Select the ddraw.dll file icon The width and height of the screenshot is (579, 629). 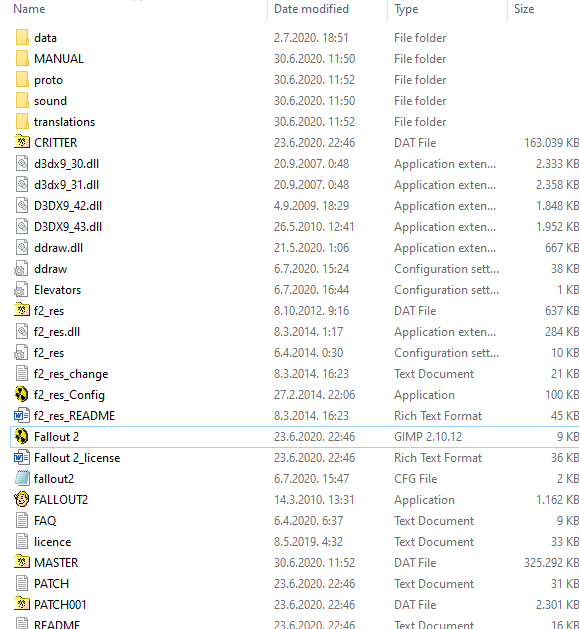coord(22,247)
